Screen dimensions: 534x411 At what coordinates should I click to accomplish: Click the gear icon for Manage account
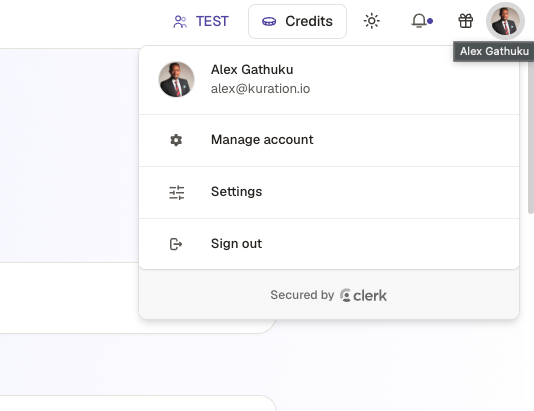(x=176, y=140)
